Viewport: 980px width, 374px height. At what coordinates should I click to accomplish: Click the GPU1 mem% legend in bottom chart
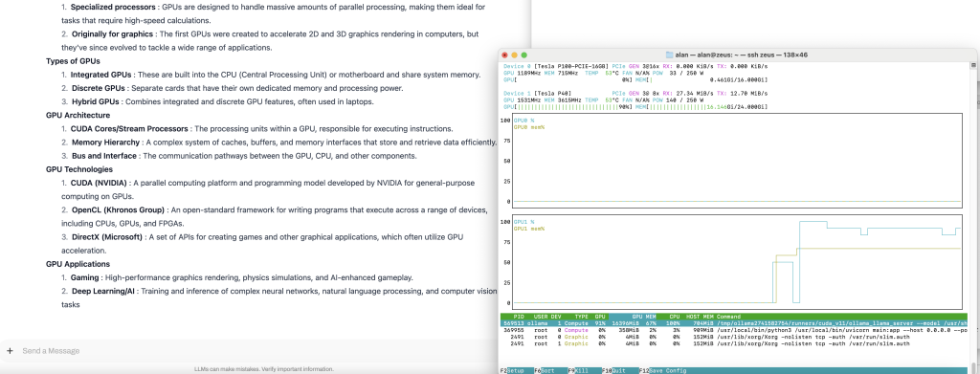click(529, 229)
